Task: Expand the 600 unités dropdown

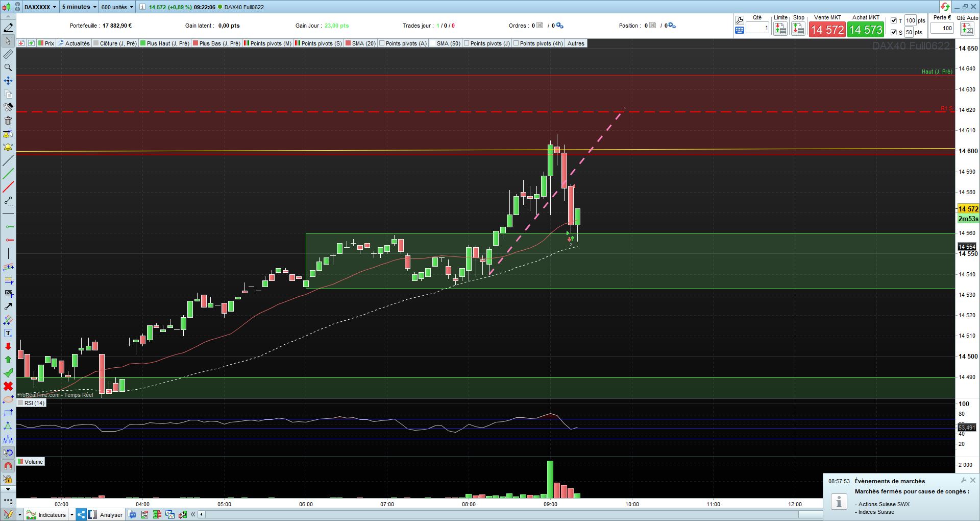Action: (117, 7)
